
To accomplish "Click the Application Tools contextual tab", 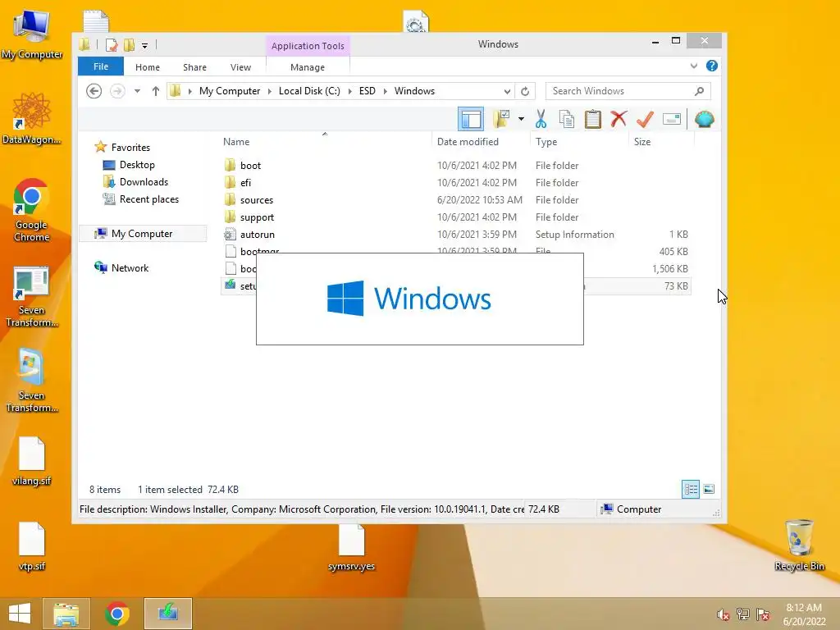I will [308, 46].
